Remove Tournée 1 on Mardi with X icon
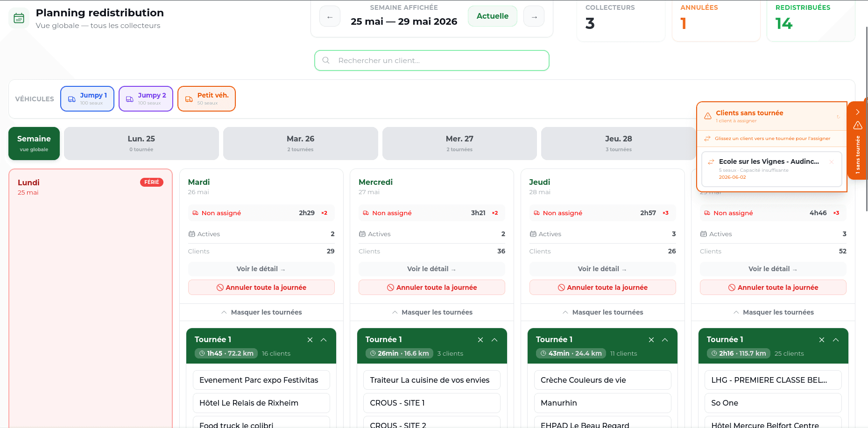This screenshot has width=868, height=428. coord(310,340)
